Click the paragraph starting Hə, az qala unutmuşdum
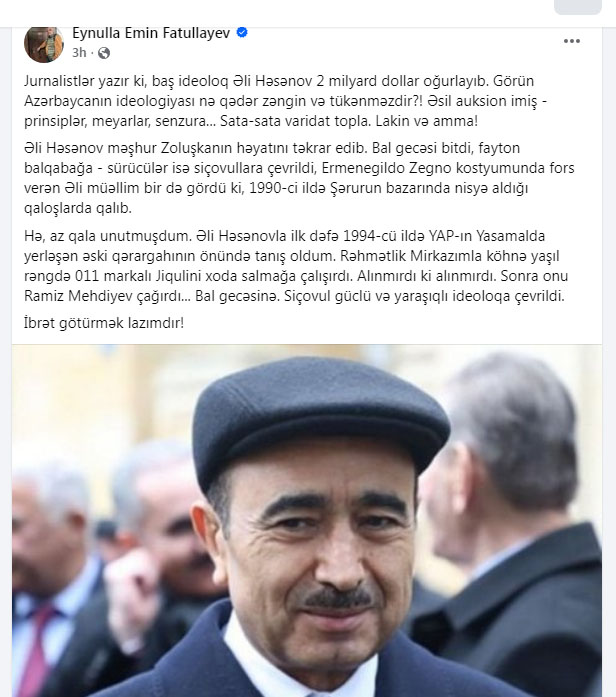The image size is (616, 697). tap(296, 266)
